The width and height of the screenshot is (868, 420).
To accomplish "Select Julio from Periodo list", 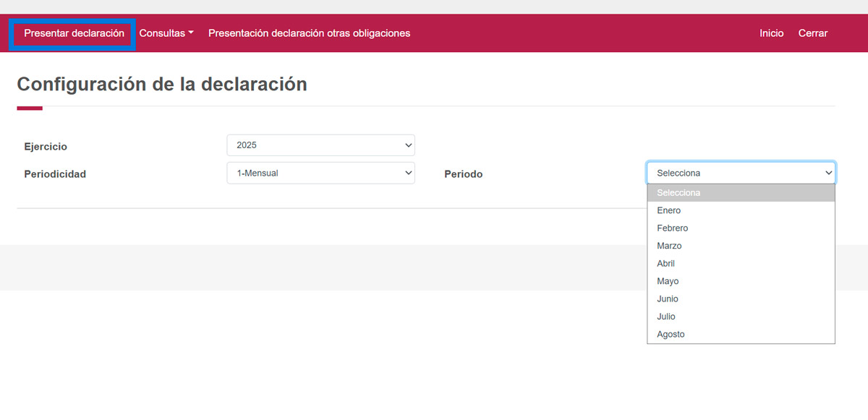I will (741, 317).
